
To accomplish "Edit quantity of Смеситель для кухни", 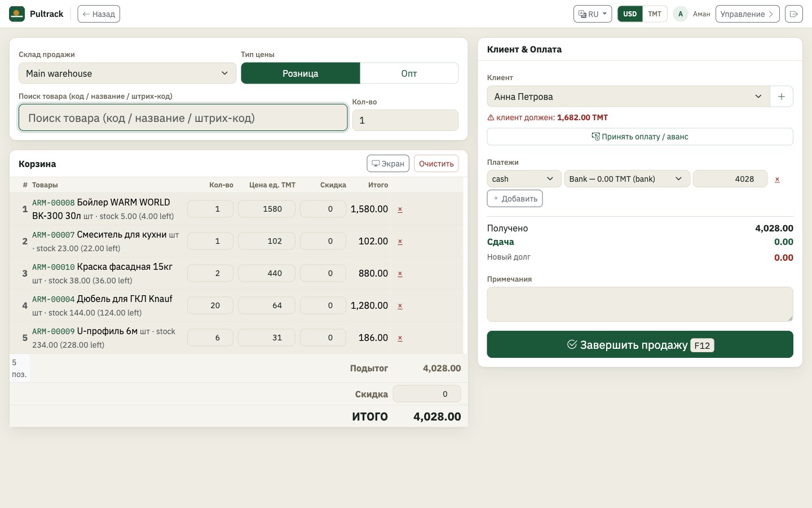I will tap(210, 241).
